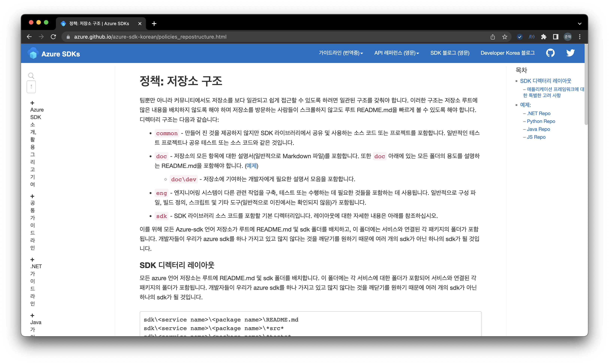Click the 'README.md' code block line
609x364 pixels.
pyautogui.click(x=221, y=320)
